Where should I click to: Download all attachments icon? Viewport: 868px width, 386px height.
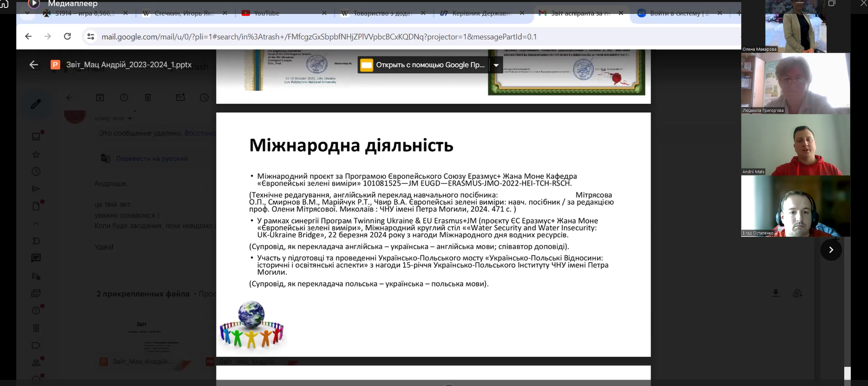tap(776, 293)
